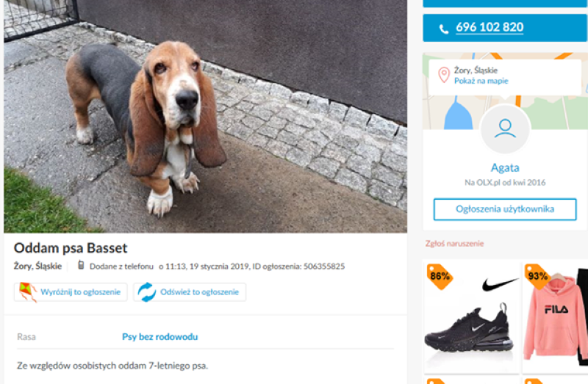Screen dimensions: 588x384
Task: Open the Basset dog photo
Action: point(205,116)
